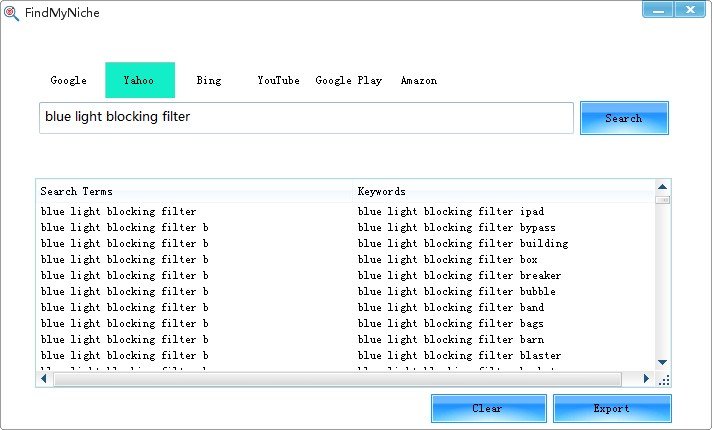Screen dimensions: 712x430
Task: Click the left horizontal scroll arrow
Action: (x=44, y=379)
